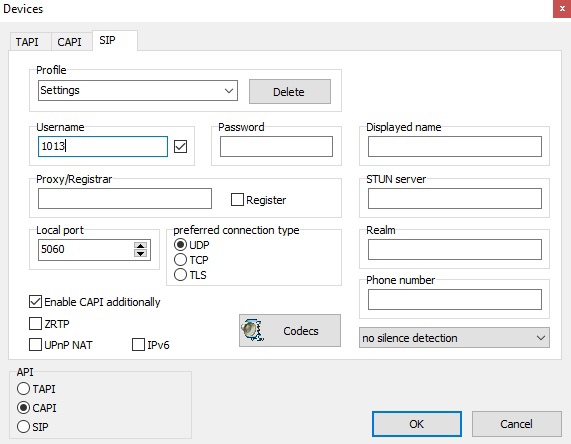Viewport: 571px width, 444px height.
Task: Enable the IPv6 checkbox
Action: coord(138,345)
